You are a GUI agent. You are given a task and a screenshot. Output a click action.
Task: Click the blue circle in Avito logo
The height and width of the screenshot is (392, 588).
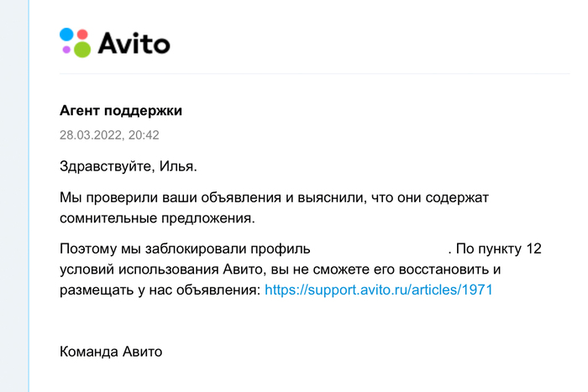(x=67, y=34)
